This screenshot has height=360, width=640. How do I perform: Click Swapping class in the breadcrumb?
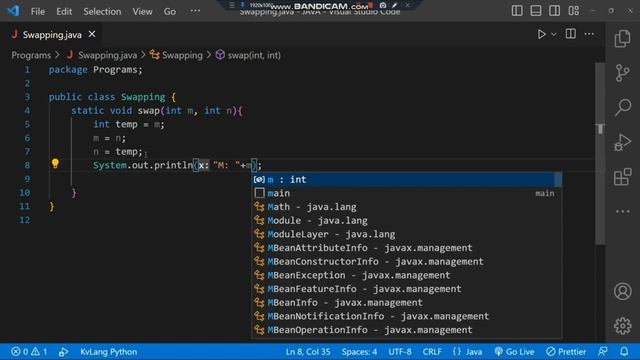[182, 55]
